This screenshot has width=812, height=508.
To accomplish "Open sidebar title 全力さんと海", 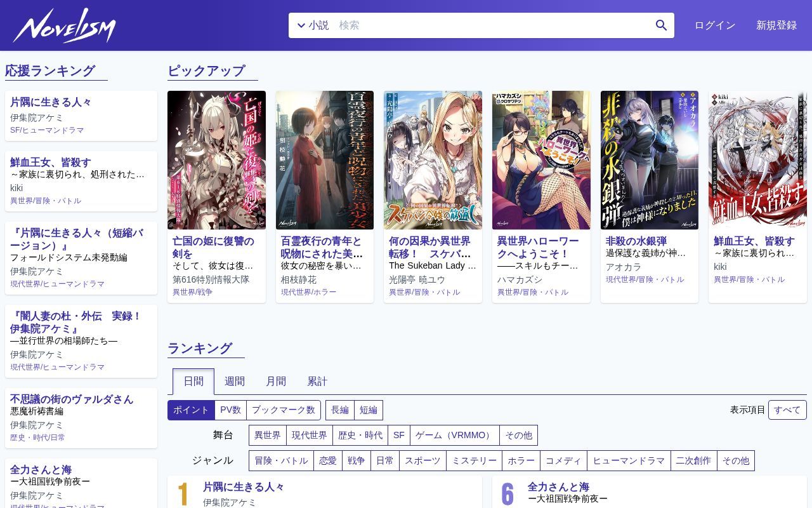I will pyautogui.click(x=41, y=470).
